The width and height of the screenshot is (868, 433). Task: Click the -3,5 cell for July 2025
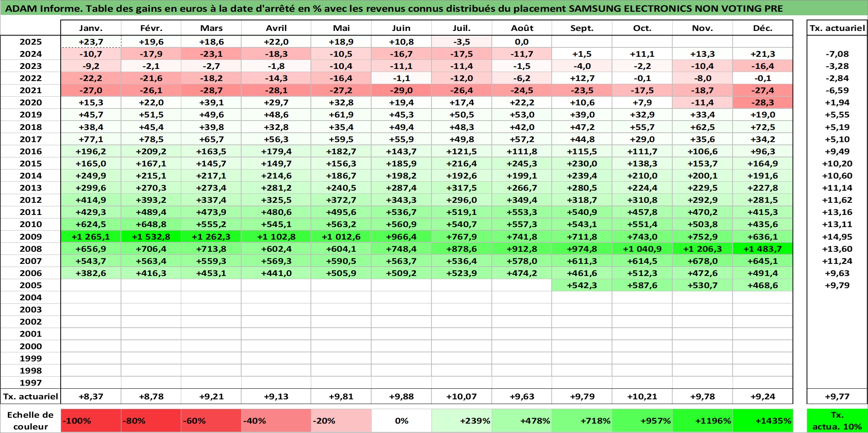pyautogui.click(x=462, y=42)
